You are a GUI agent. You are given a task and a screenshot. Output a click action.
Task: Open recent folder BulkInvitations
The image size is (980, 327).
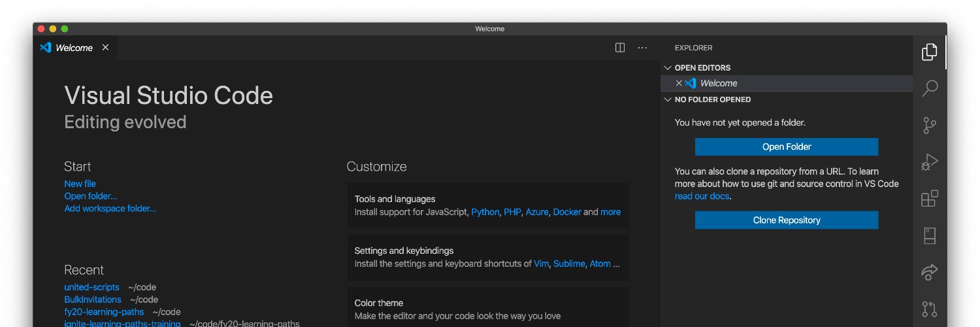93,300
